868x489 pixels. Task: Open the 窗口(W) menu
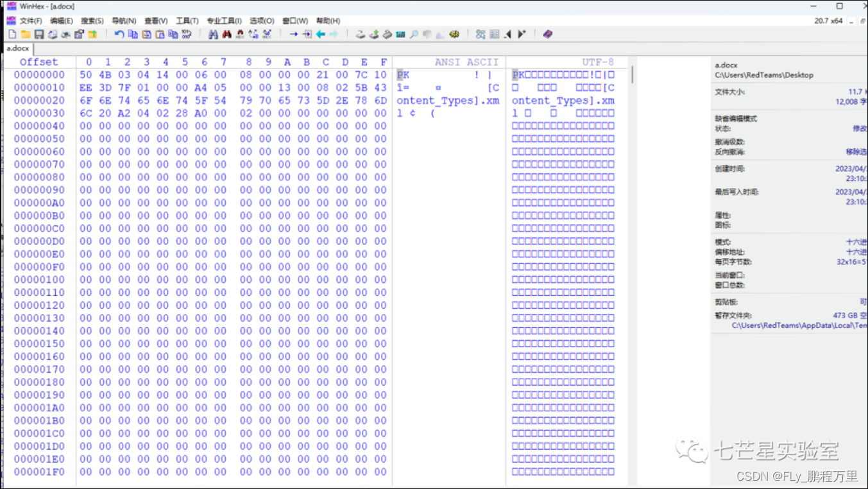(295, 21)
